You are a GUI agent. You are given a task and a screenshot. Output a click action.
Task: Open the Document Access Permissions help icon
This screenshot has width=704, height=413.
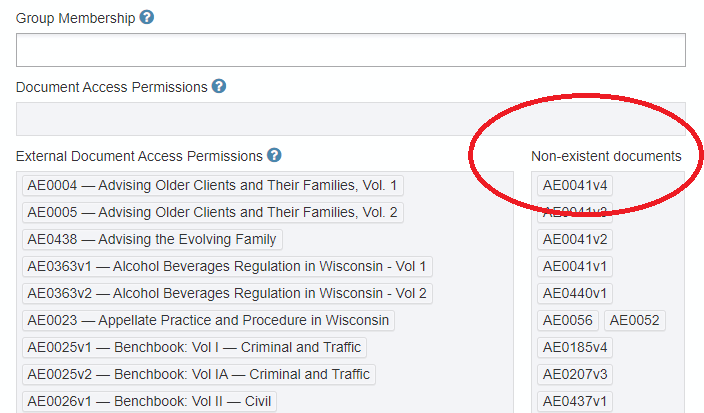(x=219, y=87)
